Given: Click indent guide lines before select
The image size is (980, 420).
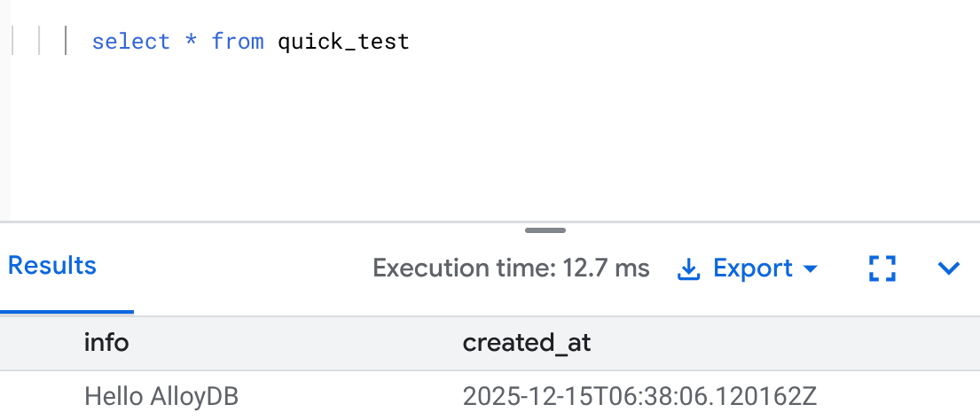Looking at the screenshot, I should 40,42.
